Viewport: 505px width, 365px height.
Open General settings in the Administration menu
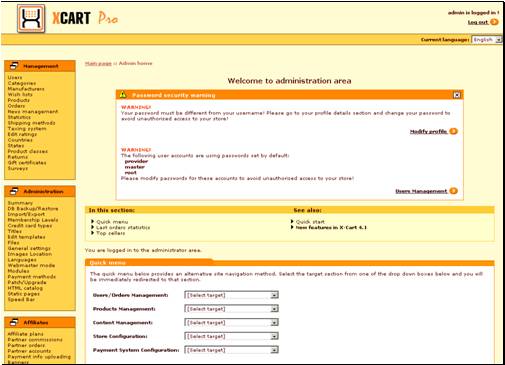pyautogui.click(x=29, y=248)
